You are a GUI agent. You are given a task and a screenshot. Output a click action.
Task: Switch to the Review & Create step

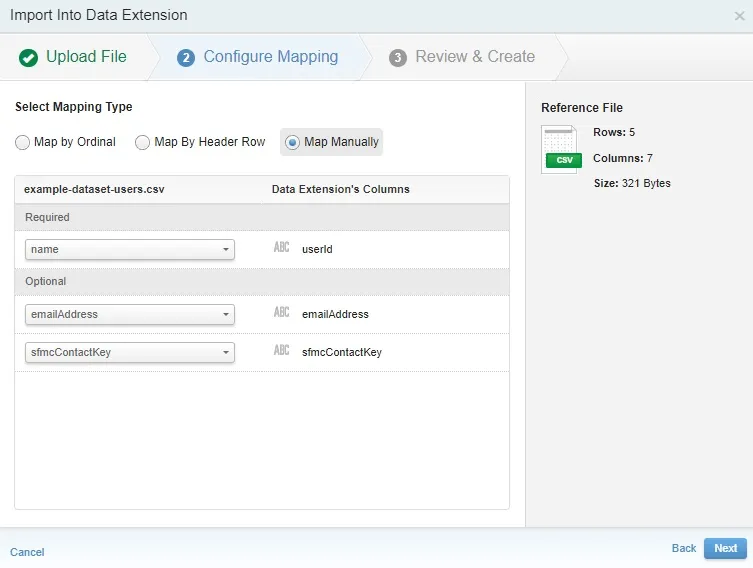coord(474,57)
